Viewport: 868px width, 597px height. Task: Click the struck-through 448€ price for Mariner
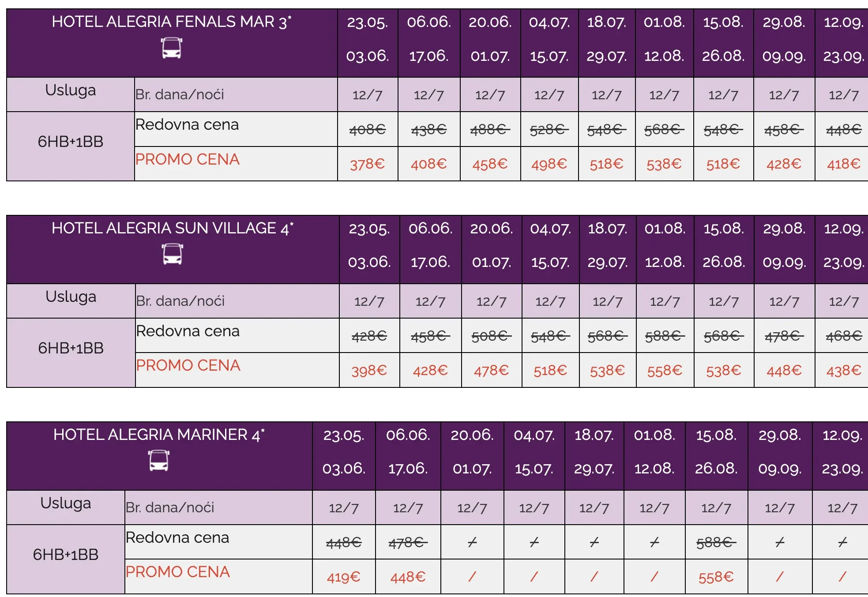[x=344, y=542]
